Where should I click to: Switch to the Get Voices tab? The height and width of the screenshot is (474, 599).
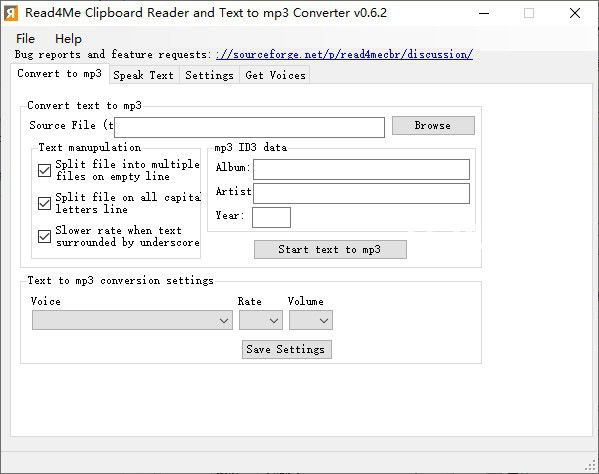click(x=275, y=75)
